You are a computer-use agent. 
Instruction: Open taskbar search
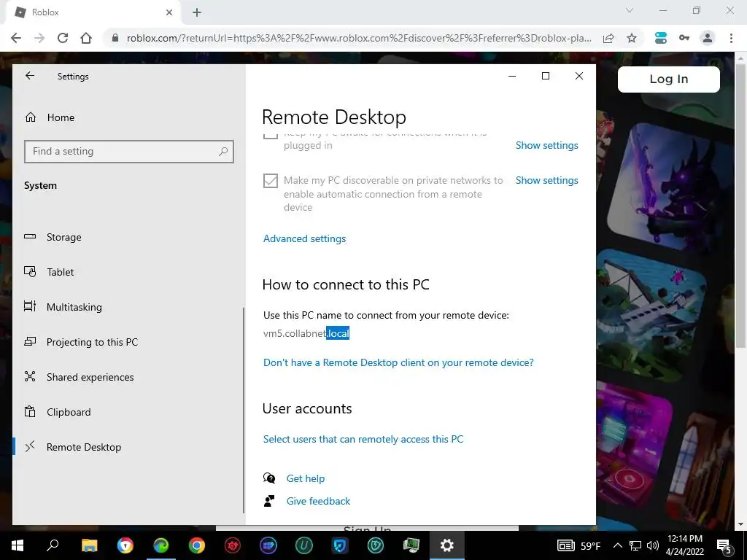[53, 545]
